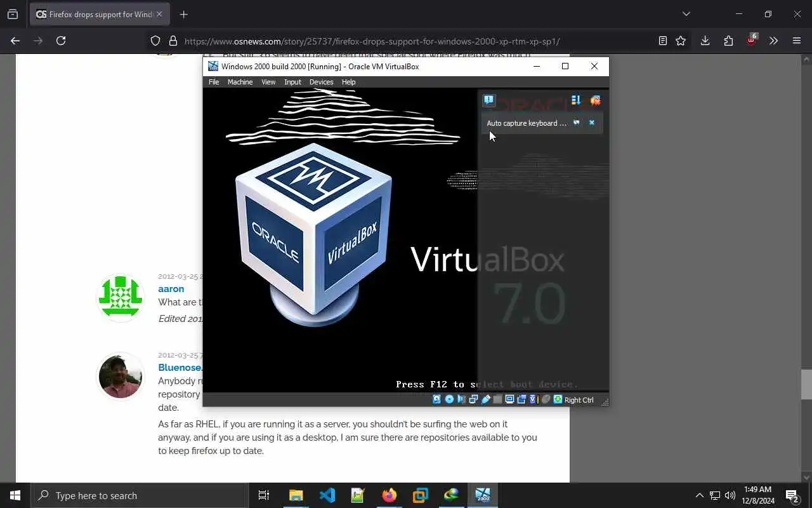The image size is (812, 508).
Task: Open the Windows Start menu
Action: coord(15,495)
